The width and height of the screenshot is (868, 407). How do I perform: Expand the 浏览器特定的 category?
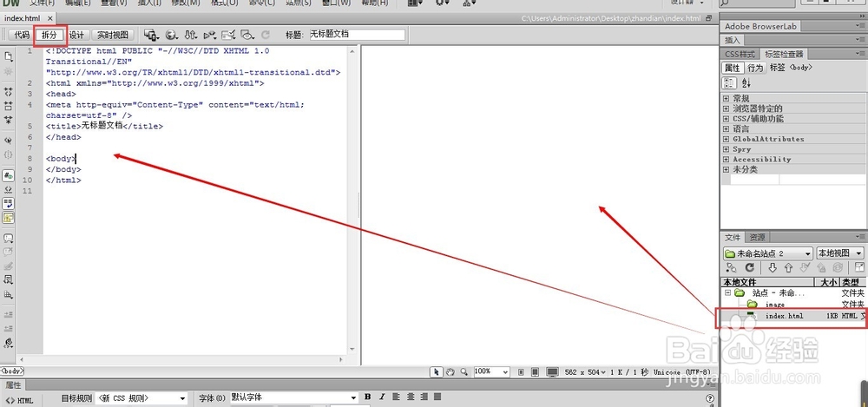[726, 108]
